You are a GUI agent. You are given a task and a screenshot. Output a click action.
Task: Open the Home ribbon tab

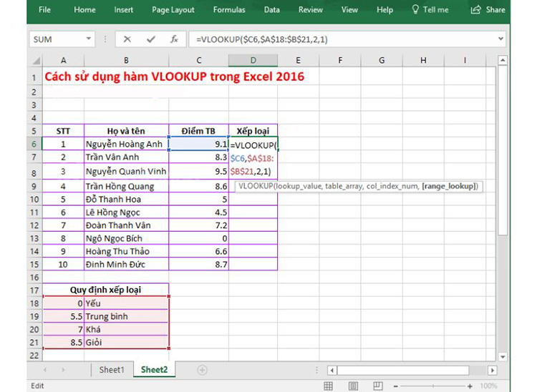coord(84,9)
